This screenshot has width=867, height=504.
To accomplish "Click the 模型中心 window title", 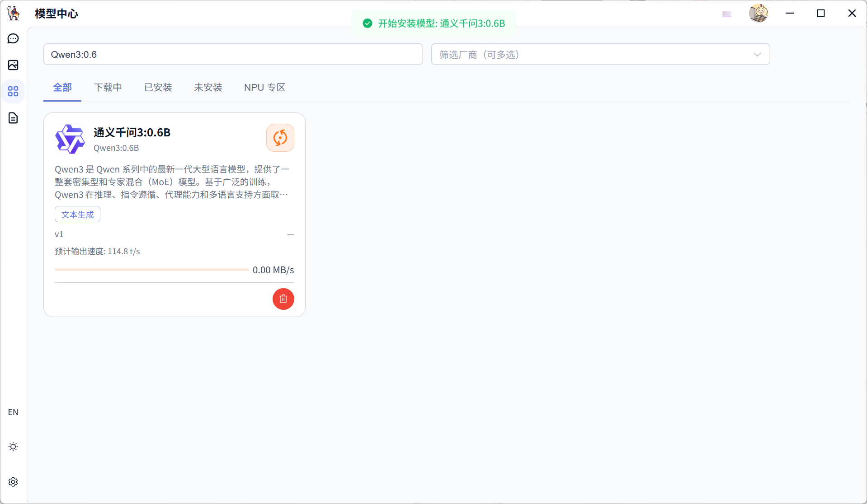I will 57,14.
